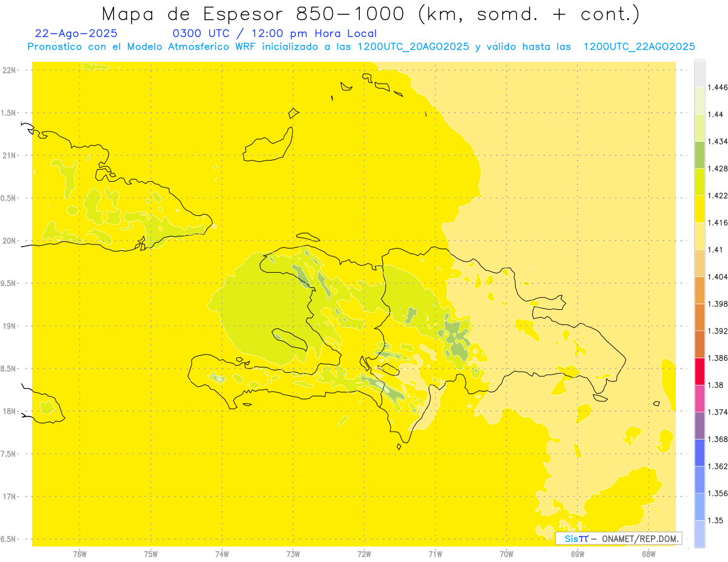Click the 20N latitude axis label
This screenshot has width=728, height=562.
coord(10,241)
